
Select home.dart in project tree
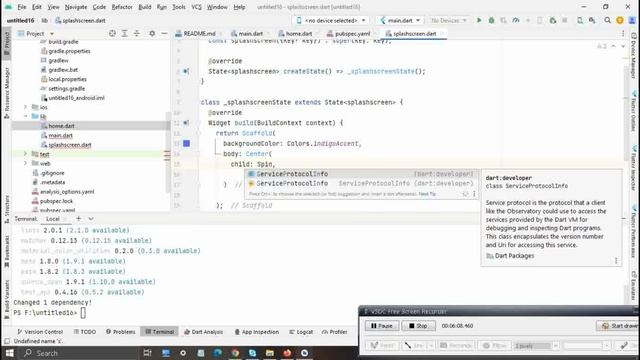(61, 126)
